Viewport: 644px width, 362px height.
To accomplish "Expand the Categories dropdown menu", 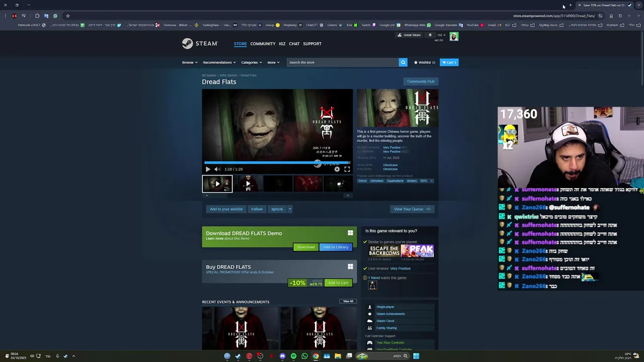I will click(252, 62).
